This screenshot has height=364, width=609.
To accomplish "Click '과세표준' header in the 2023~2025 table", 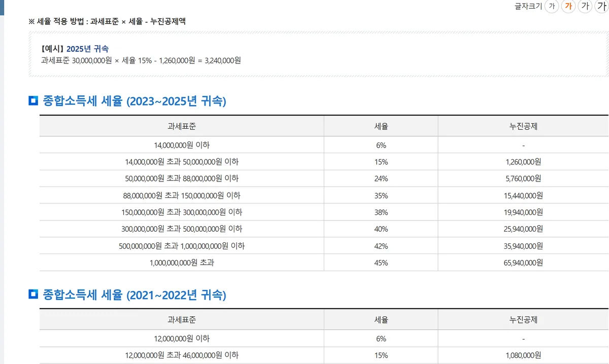I will [x=182, y=126].
